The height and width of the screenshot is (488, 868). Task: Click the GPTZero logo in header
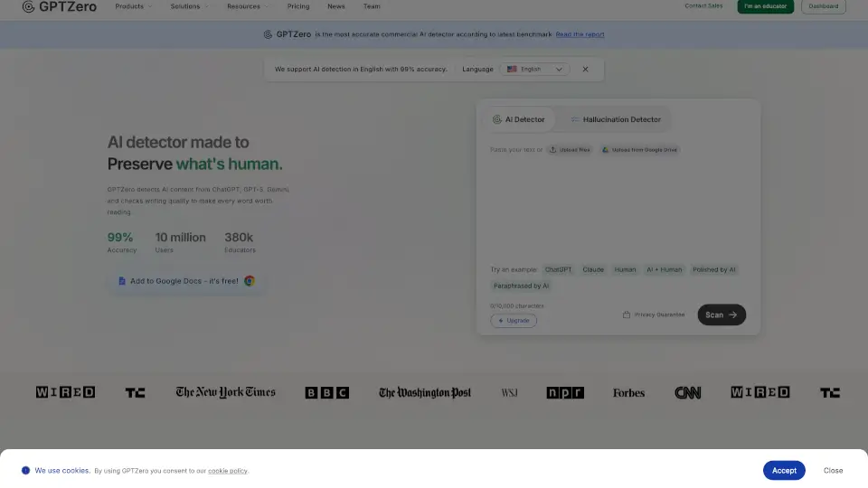pyautogui.click(x=53, y=6)
